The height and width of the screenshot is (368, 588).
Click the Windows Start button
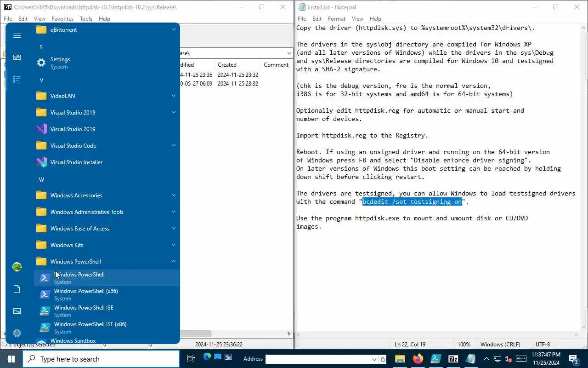11,359
